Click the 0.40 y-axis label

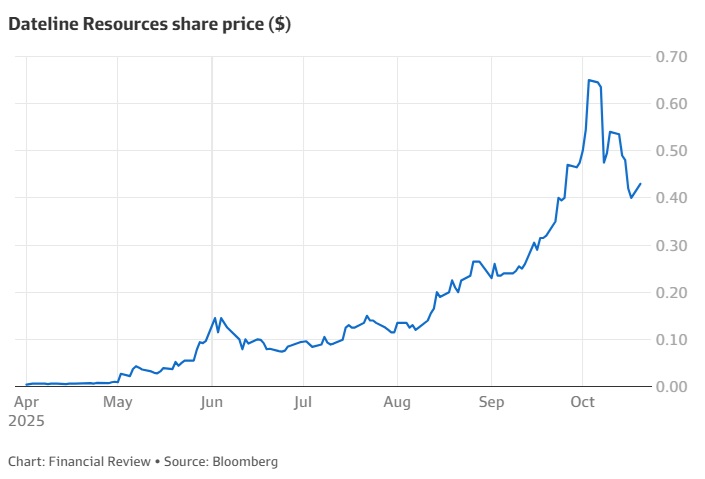click(x=670, y=198)
